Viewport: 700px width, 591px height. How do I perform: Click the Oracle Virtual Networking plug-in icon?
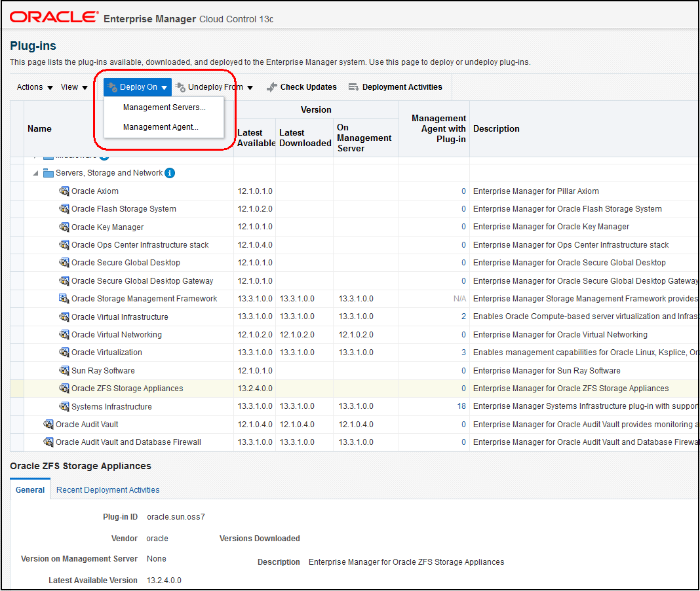(64, 334)
